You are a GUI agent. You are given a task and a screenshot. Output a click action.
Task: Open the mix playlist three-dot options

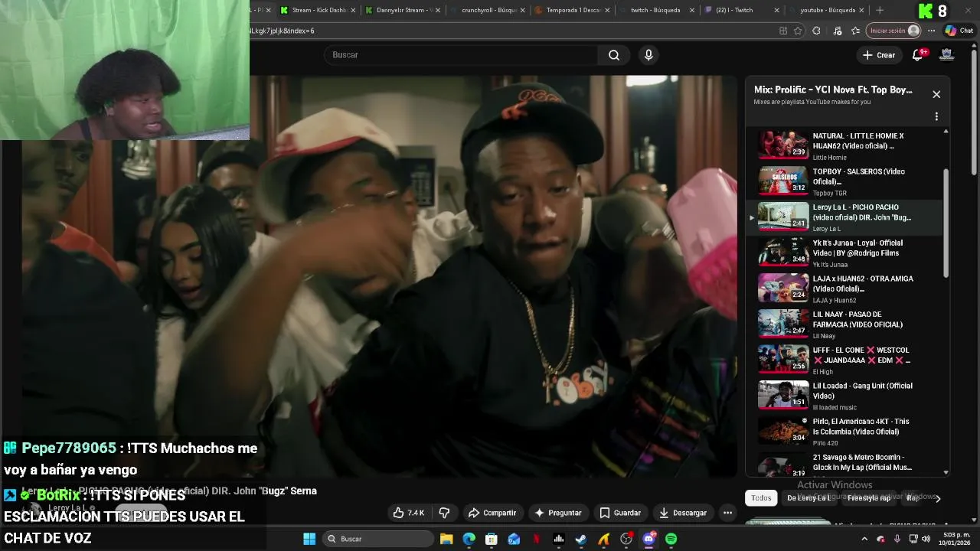936,117
